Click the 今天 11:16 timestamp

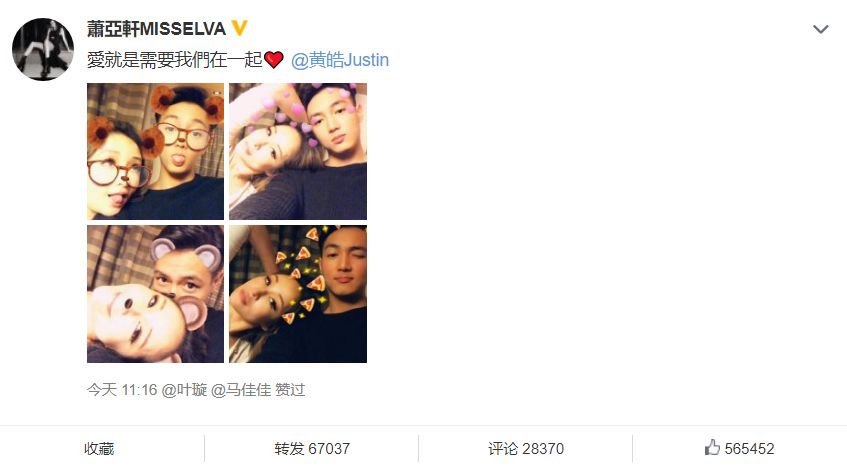(x=122, y=389)
